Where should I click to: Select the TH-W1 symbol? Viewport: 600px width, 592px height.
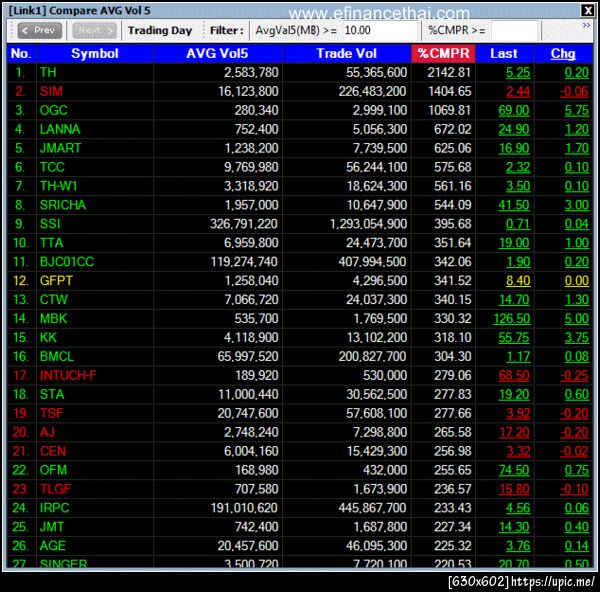(x=59, y=186)
